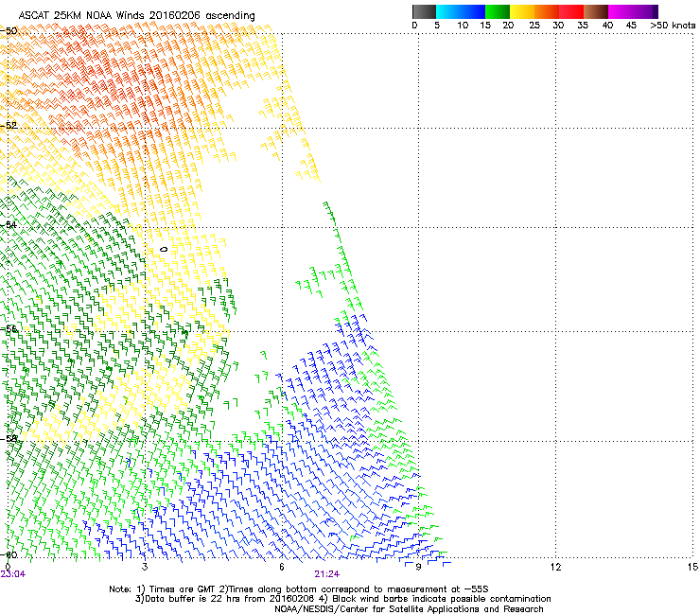Click the '5' label under the color bar
The image size is (700, 615).
coord(437,26)
